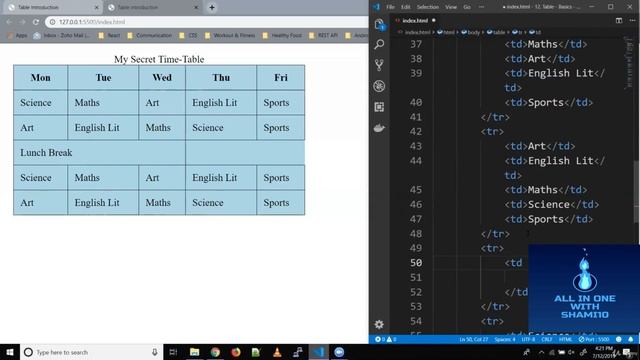Open the Apps bookmark in Chrome

(x=18, y=36)
